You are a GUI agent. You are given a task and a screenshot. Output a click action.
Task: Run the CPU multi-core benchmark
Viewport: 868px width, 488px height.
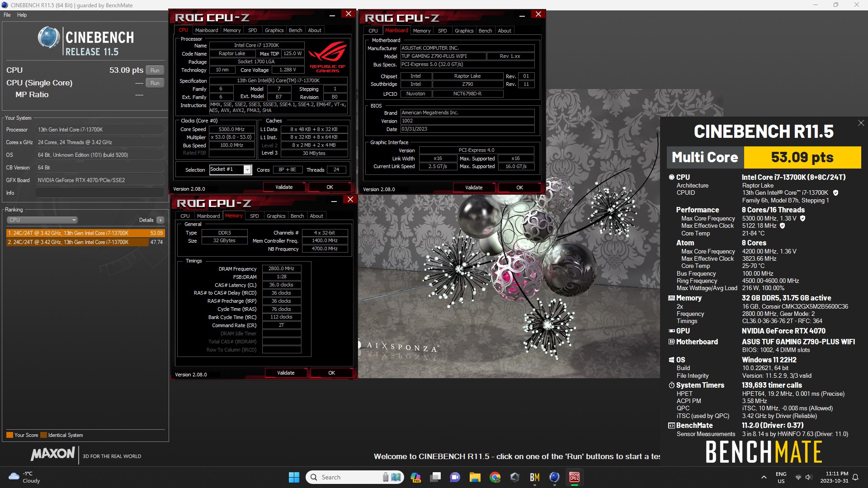(x=155, y=70)
